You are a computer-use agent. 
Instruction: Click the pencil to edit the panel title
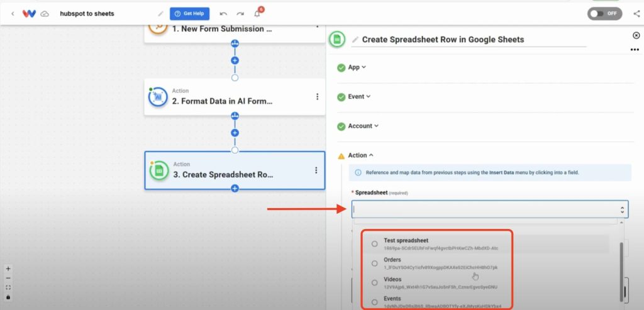pos(355,40)
